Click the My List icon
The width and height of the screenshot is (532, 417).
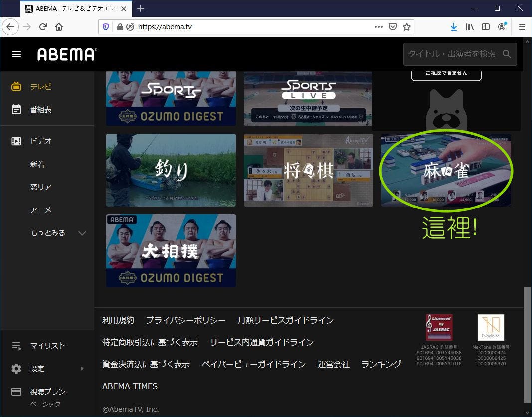[x=16, y=346]
